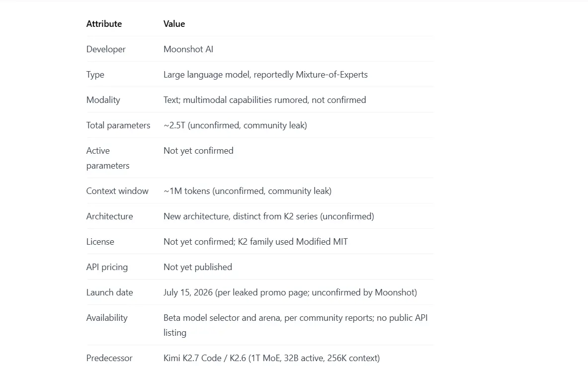This screenshot has height=379, width=588.
Task: Click the Type attribute label
Action: coord(95,75)
